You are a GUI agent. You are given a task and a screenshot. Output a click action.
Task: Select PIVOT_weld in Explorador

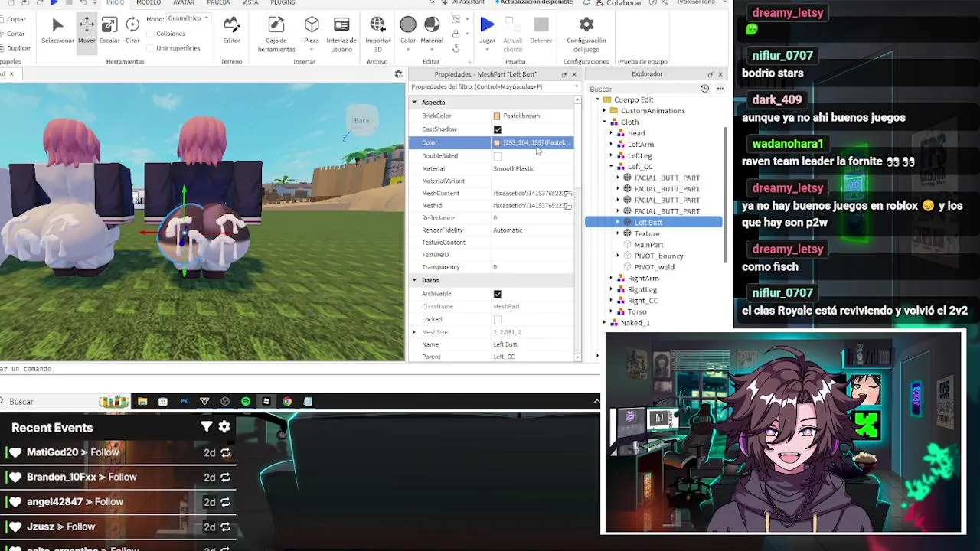pyautogui.click(x=655, y=267)
